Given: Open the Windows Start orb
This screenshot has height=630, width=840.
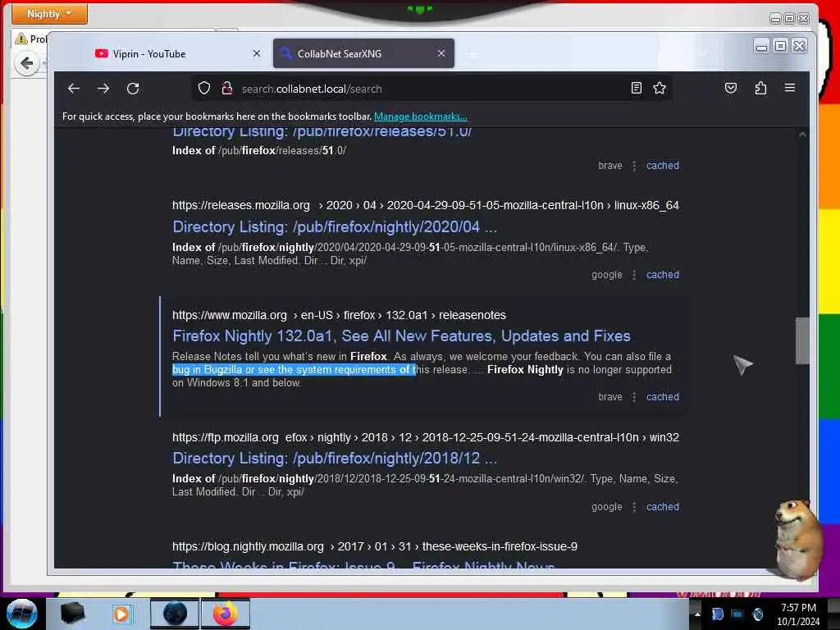Looking at the screenshot, I should (21, 614).
